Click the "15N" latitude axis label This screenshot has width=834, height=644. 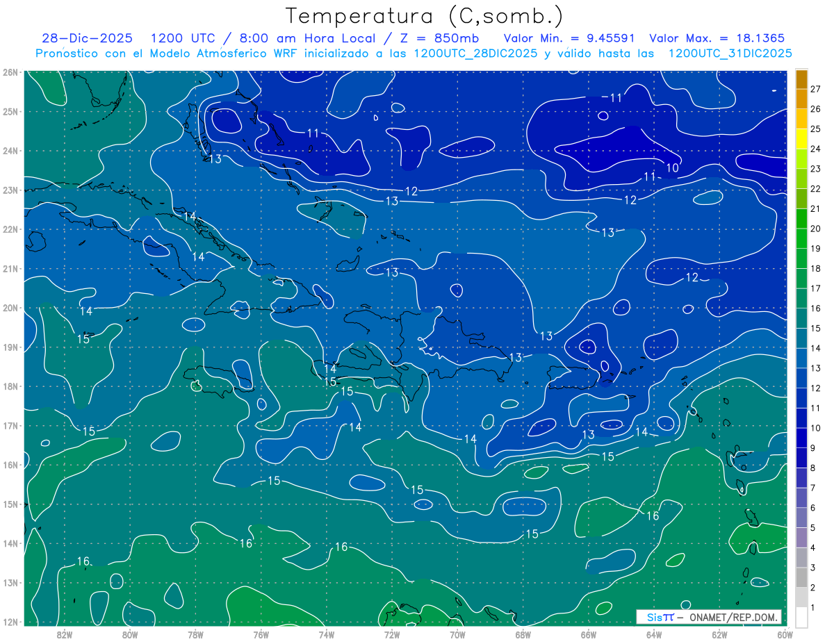point(10,504)
